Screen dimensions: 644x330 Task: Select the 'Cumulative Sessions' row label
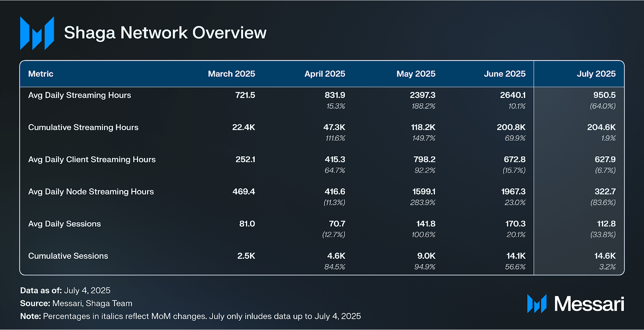click(68, 256)
